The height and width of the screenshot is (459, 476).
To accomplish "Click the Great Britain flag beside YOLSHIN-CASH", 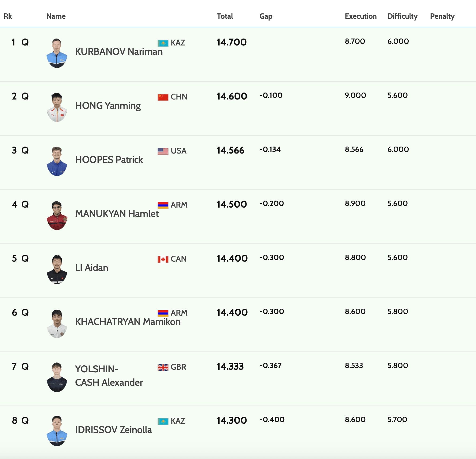I will (x=163, y=367).
